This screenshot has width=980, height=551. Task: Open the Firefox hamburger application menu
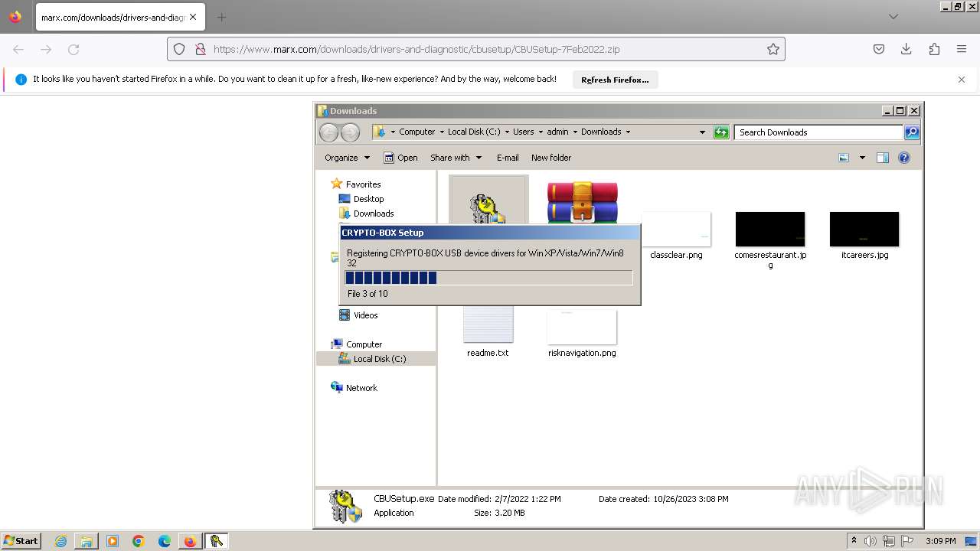962,49
